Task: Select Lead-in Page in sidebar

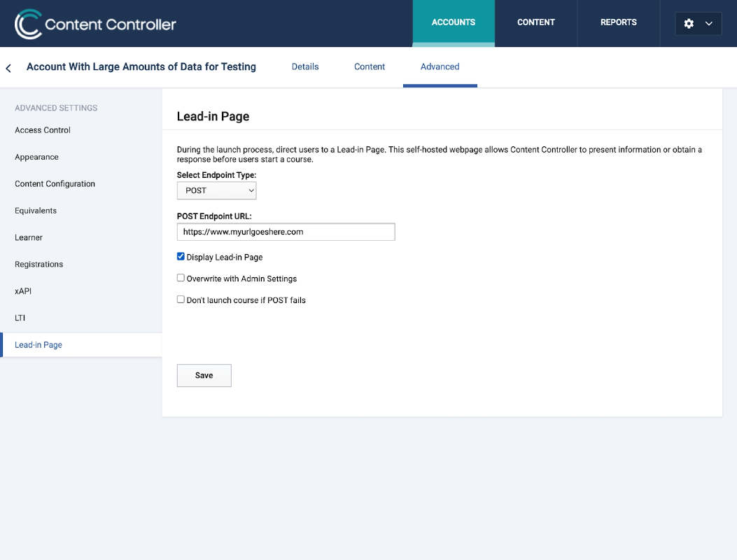Action: (x=81, y=344)
